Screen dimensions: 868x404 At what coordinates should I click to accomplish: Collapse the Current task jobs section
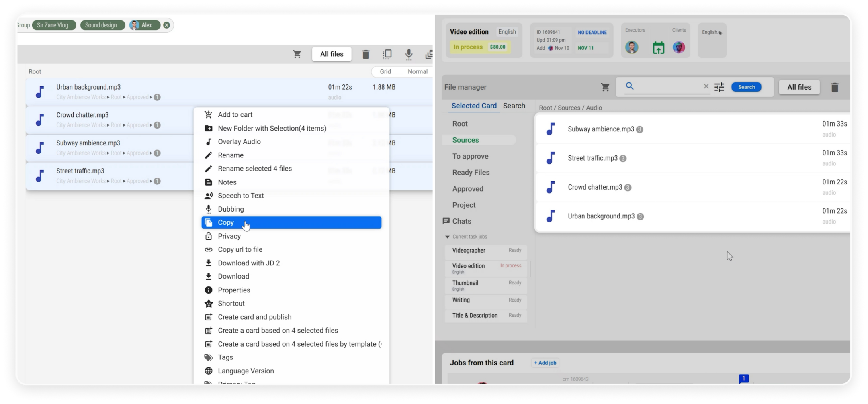pyautogui.click(x=447, y=237)
